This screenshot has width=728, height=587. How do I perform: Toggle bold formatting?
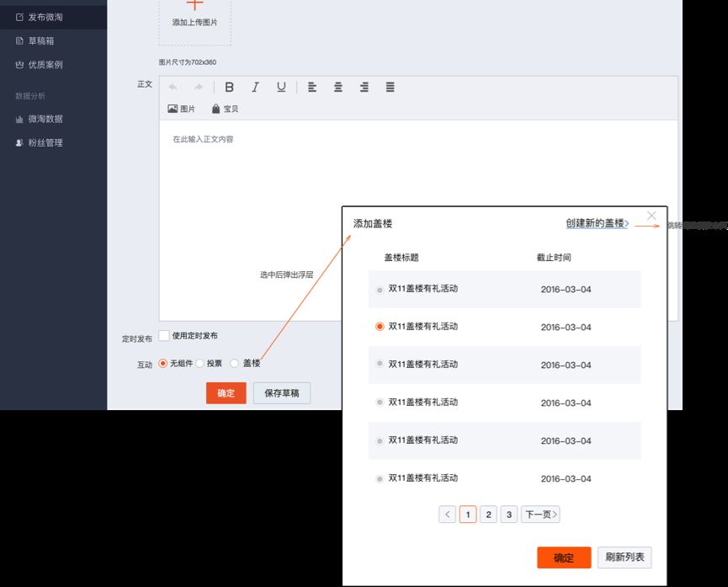coord(229,87)
